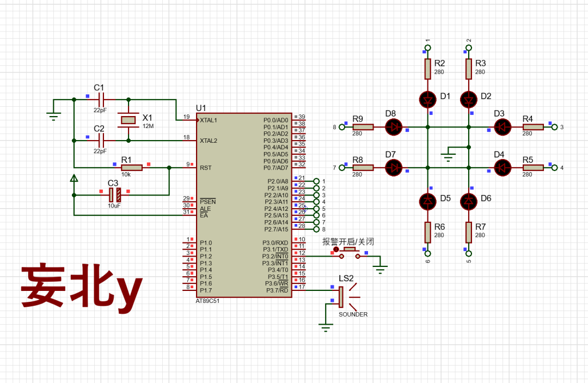Select resistor R7

point(468,233)
